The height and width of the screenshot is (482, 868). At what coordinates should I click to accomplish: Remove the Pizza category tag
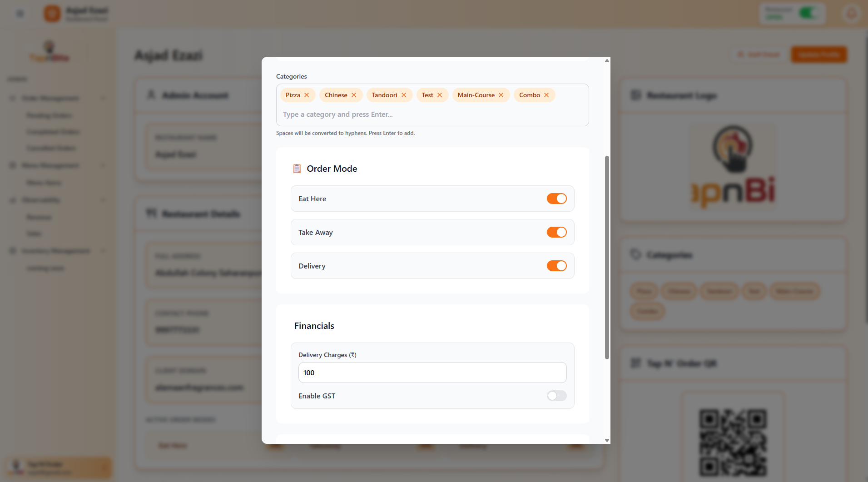[307, 95]
